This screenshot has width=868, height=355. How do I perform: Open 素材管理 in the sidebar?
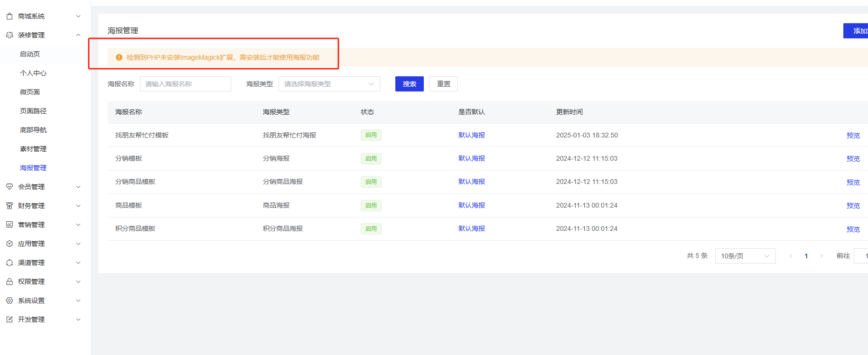tap(33, 149)
